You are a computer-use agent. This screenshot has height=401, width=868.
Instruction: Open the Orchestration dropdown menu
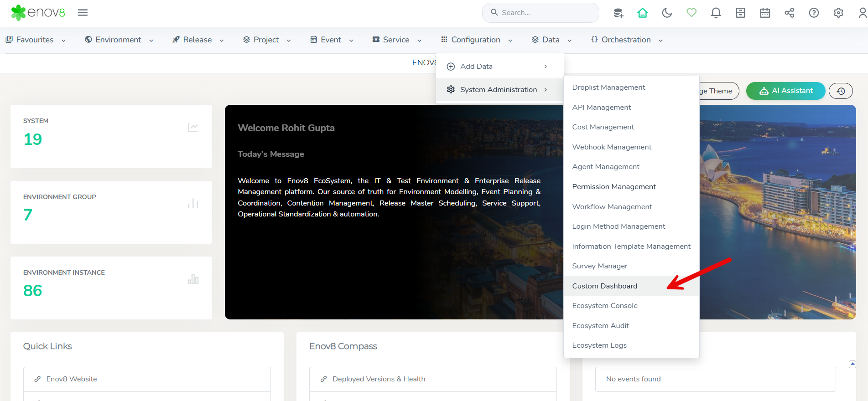(626, 40)
